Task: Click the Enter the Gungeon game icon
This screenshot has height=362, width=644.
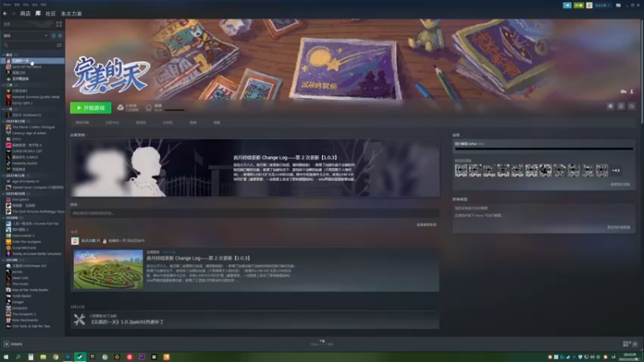Action: [8, 242]
